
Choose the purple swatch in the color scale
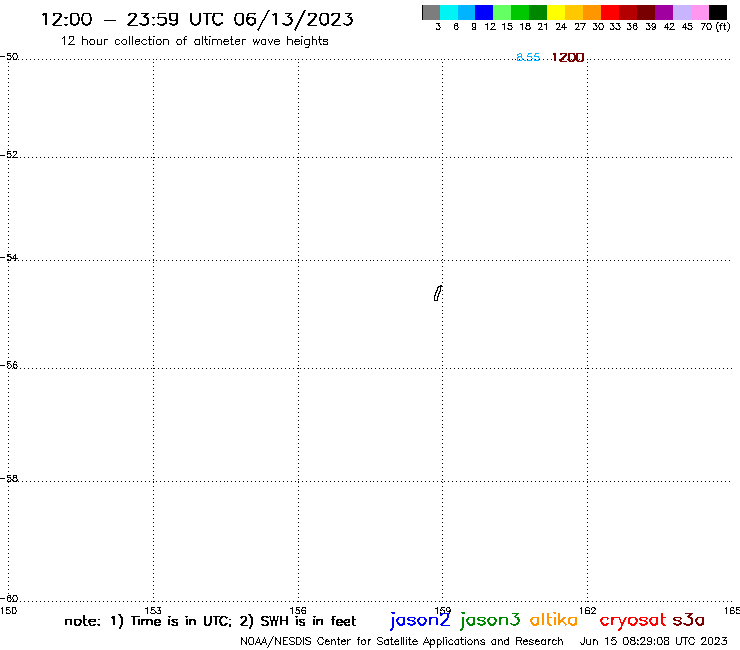(x=664, y=12)
